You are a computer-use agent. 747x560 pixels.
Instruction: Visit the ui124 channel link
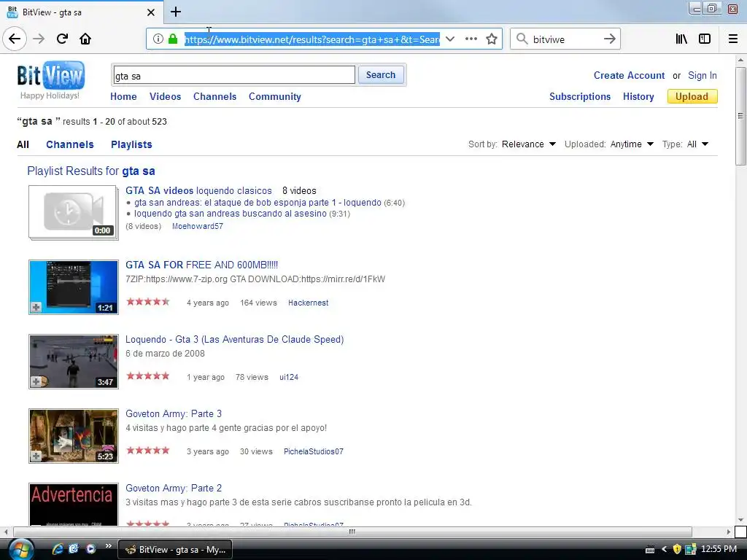click(x=289, y=377)
